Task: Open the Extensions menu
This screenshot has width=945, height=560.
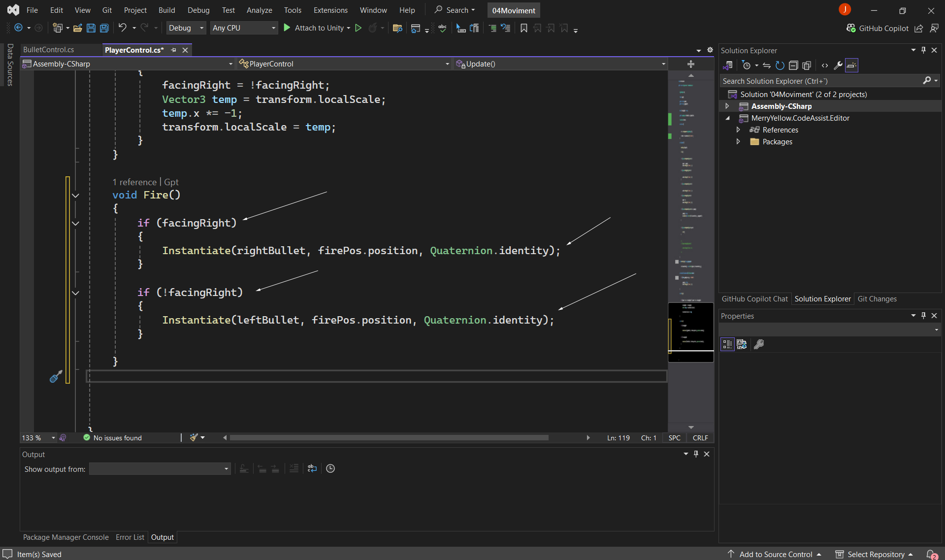Action: click(x=330, y=10)
